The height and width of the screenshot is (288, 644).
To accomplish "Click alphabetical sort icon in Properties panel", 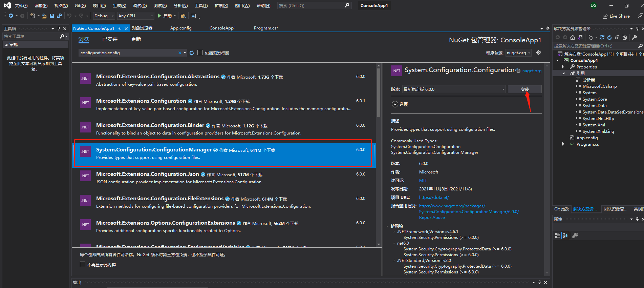I will (565, 235).
